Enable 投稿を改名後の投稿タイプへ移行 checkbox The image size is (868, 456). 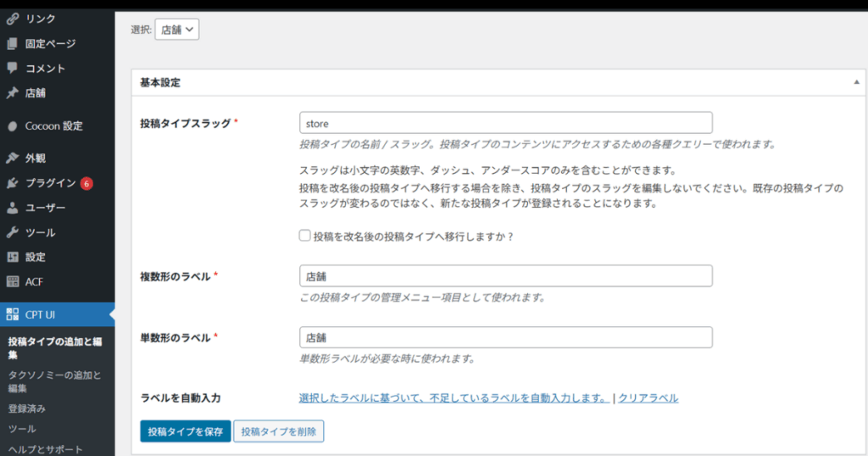[x=305, y=236]
